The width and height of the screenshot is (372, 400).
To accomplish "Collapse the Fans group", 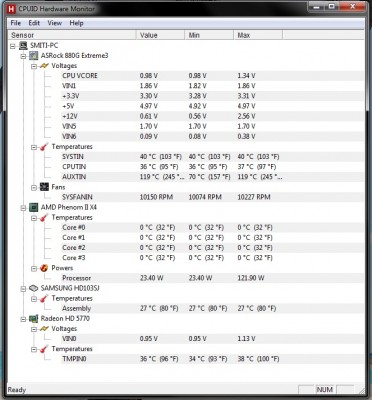I will click(34, 188).
